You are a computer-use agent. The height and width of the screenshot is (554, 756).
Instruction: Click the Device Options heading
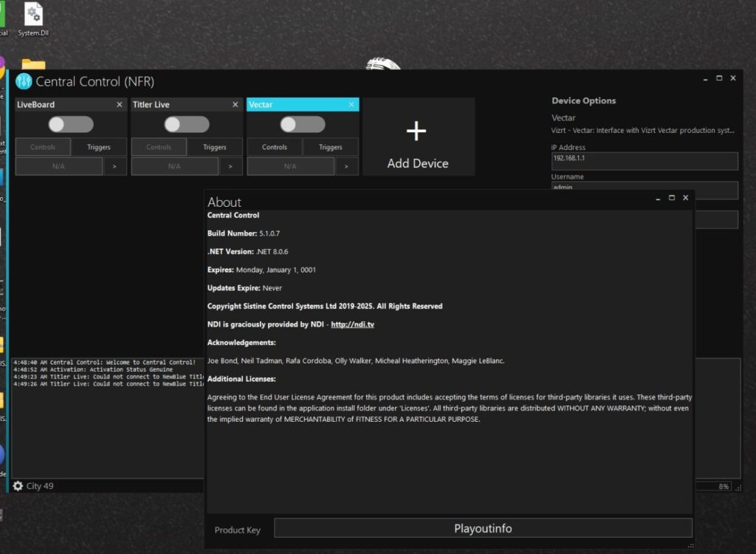point(584,101)
